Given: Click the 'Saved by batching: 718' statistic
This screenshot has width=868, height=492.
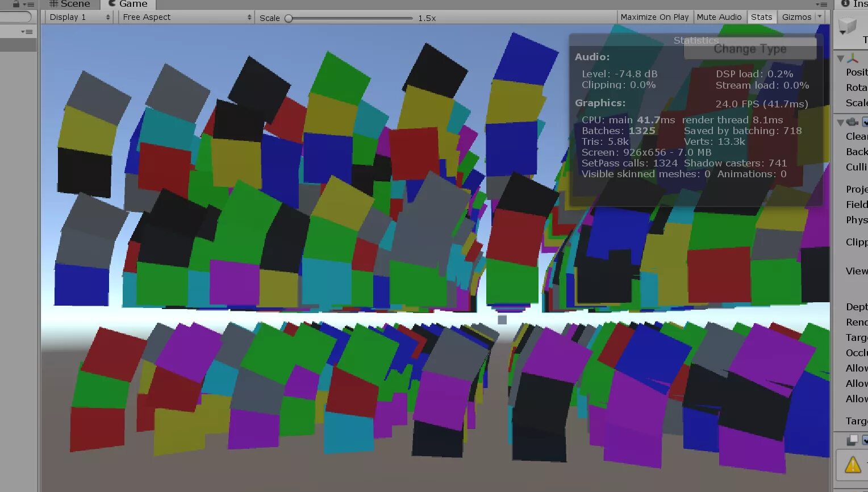Looking at the screenshot, I should point(743,131).
